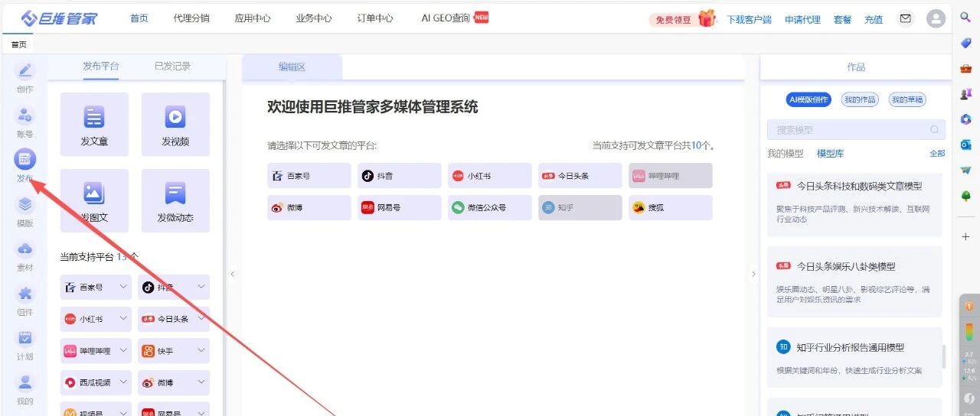Screen dimensions: 980x416
Task: Collapse the left panel arrow
Action: click(x=233, y=274)
